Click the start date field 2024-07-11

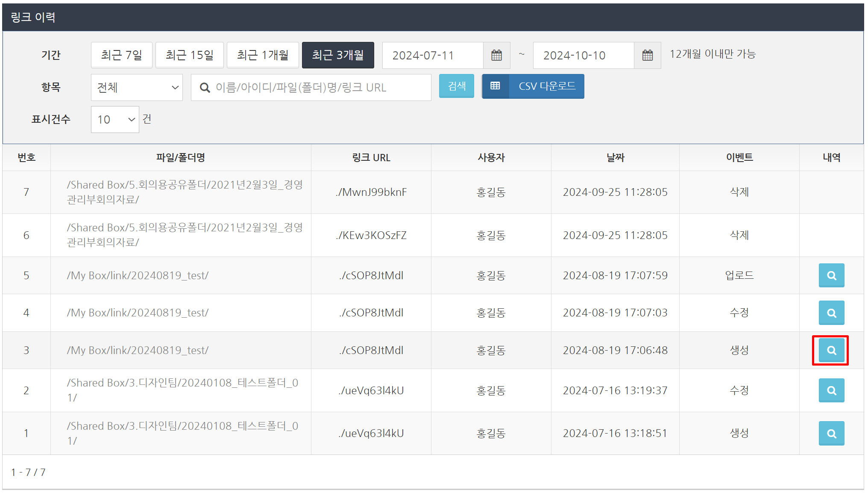432,56
